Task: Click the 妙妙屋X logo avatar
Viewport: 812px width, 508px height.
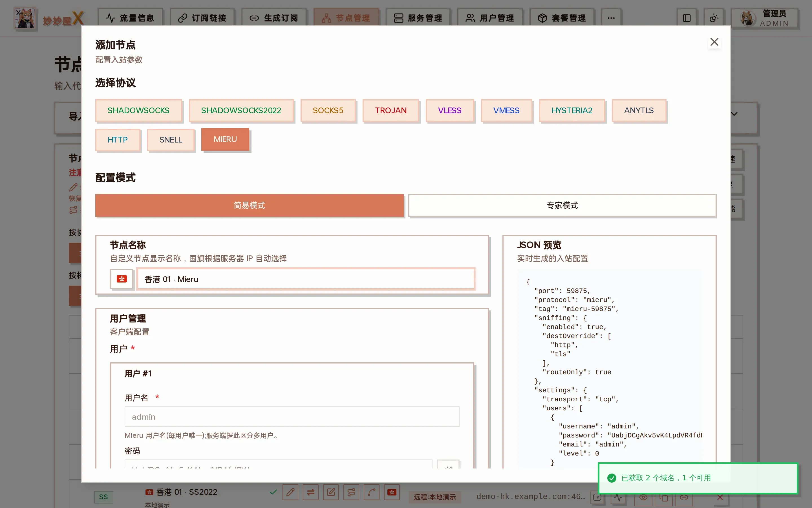Action: click(25, 18)
